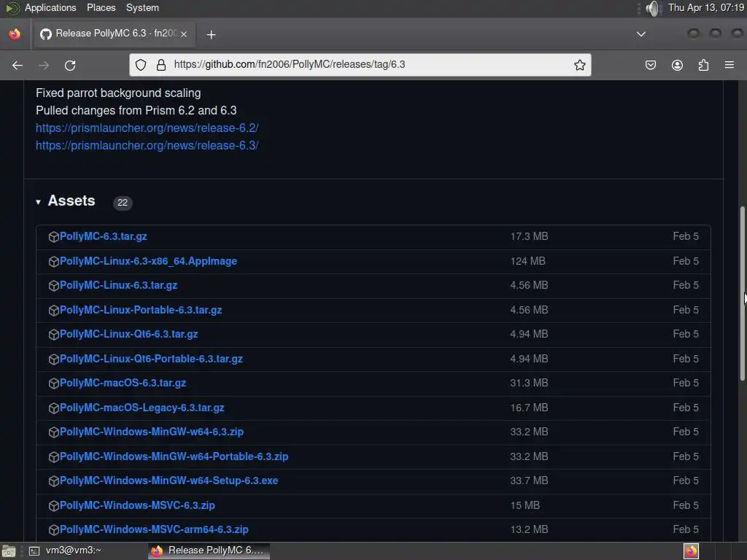Download PollyMC-Linux-6.3-x86_64.AppImage
This screenshot has width=747, height=560.
(x=148, y=262)
